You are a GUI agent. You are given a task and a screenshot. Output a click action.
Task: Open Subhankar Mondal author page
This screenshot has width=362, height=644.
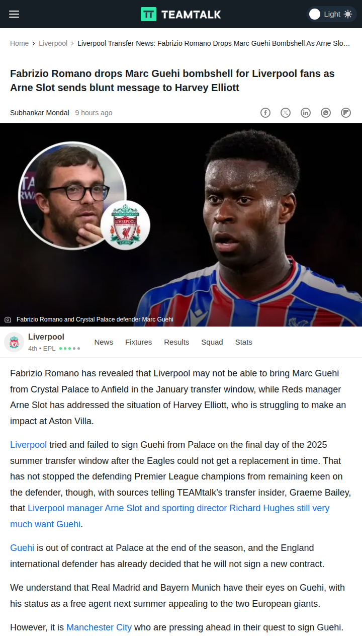tap(40, 113)
